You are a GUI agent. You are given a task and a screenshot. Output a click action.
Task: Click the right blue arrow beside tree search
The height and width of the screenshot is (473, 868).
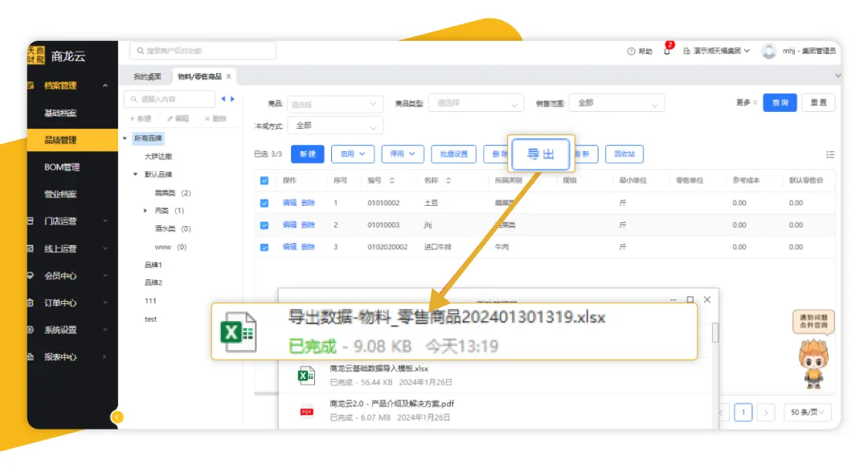click(x=232, y=99)
